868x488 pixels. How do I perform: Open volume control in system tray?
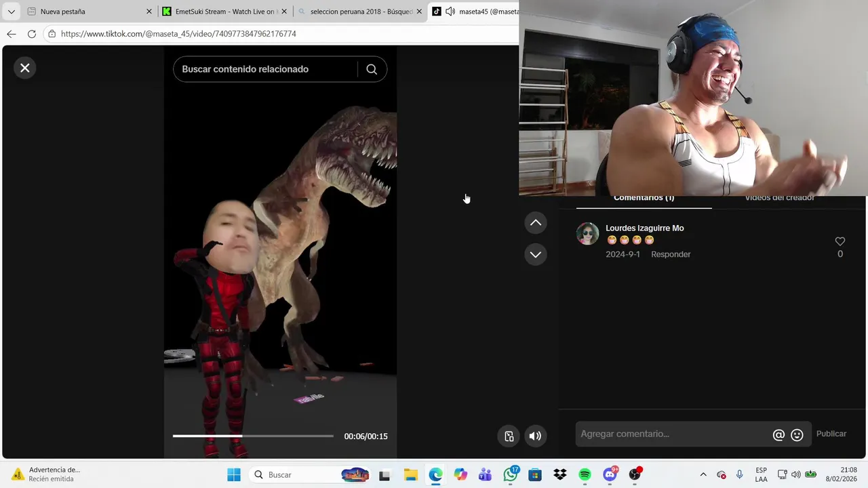796,474
